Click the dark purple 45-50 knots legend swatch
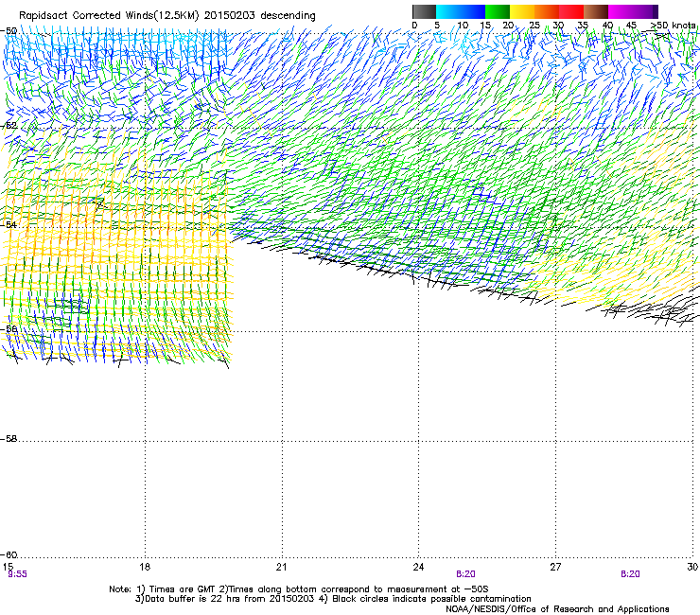 pyautogui.click(x=645, y=11)
